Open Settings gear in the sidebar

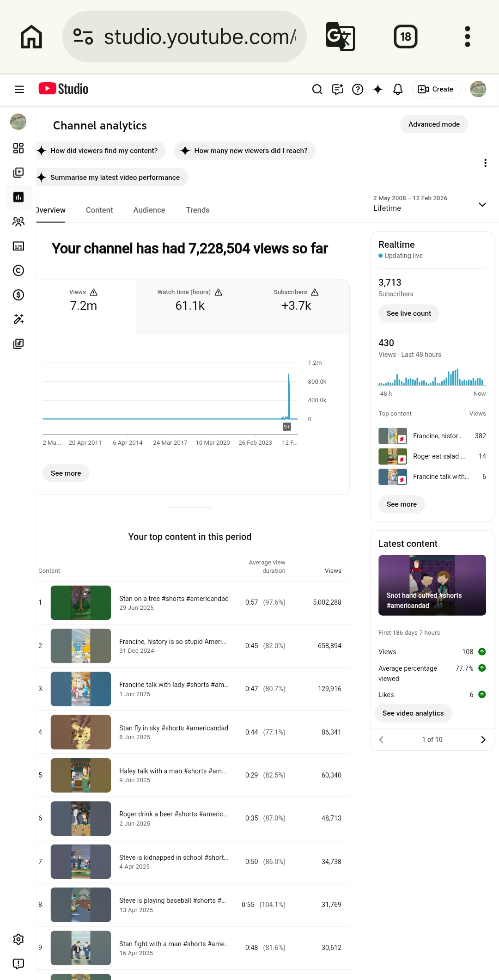click(18, 939)
